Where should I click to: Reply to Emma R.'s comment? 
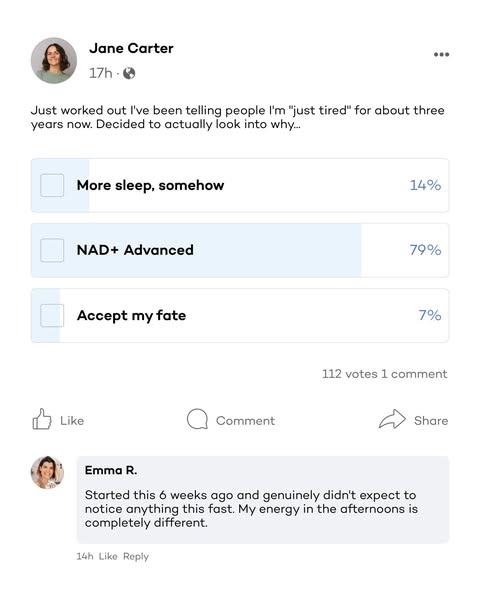point(136,557)
